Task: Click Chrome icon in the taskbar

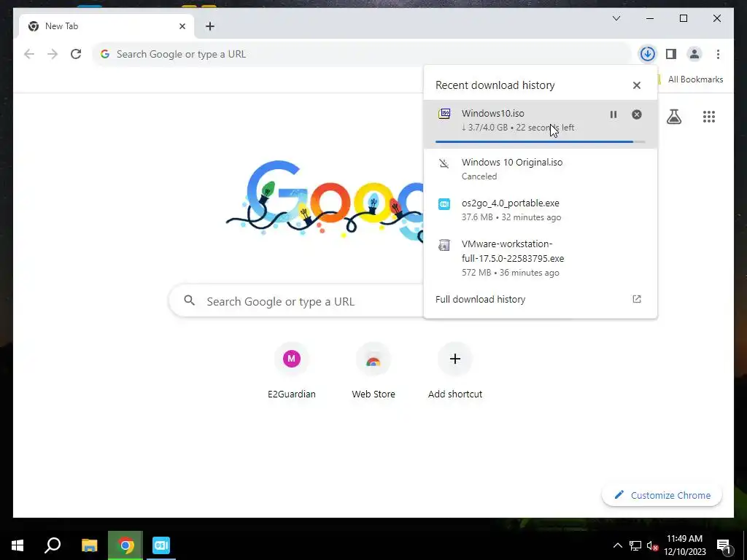Action: (125, 545)
